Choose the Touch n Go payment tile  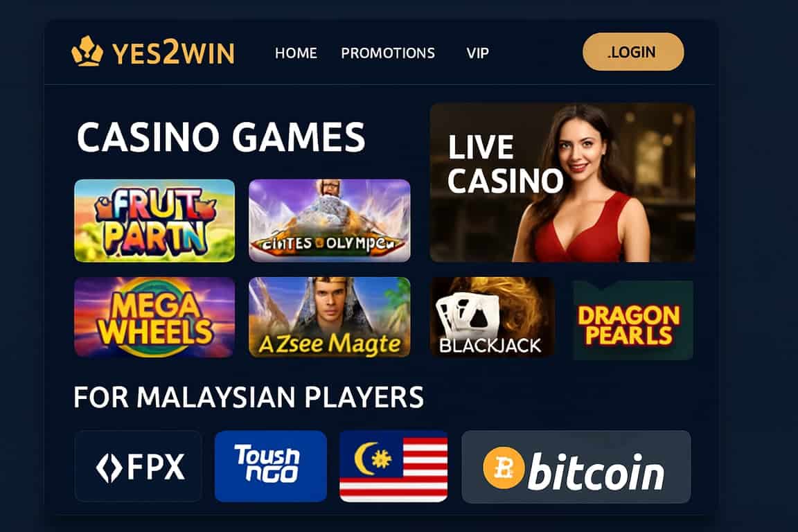[271, 465]
